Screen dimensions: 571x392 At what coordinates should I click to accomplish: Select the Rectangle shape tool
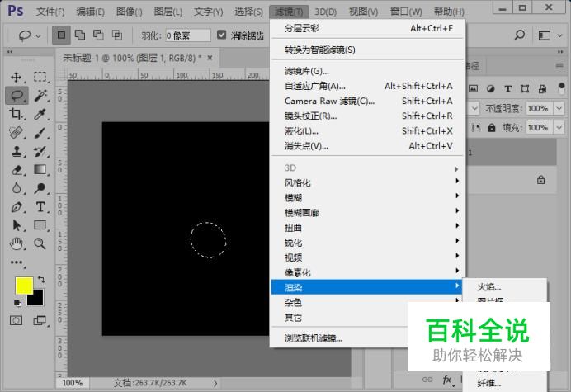click(40, 225)
